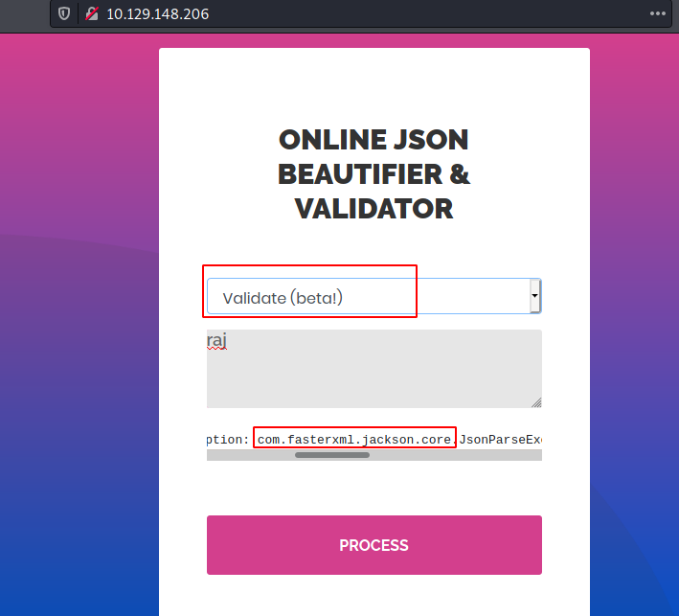This screenshot has height=616, width=679.
Task: Click the misspelled word raj in textarea
Action: pos(216,341)
